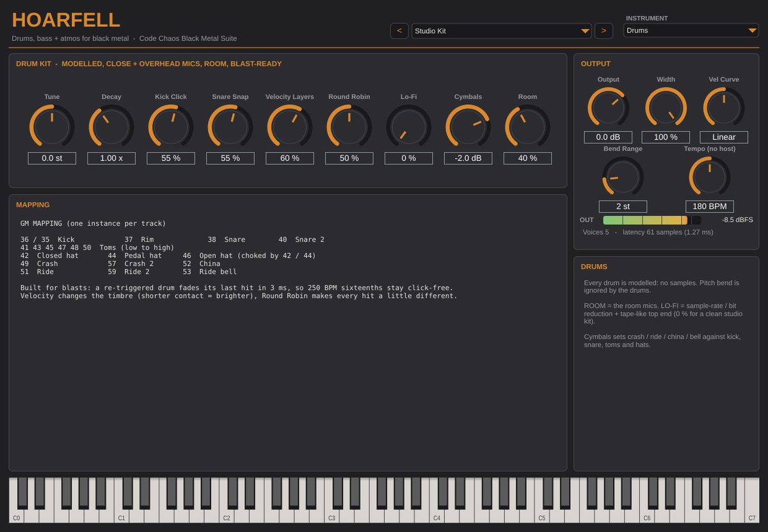Click the '36 / 35 Kick' mapping text
The image size is (768, 532).
click(47, 240)
